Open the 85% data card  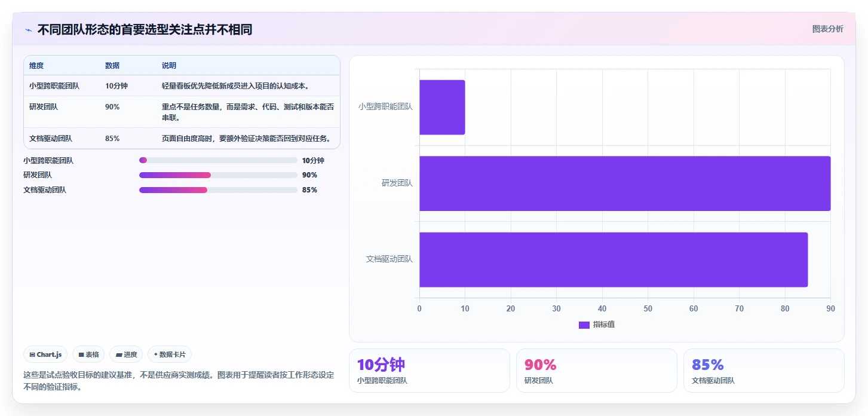[x=763, y=371]
